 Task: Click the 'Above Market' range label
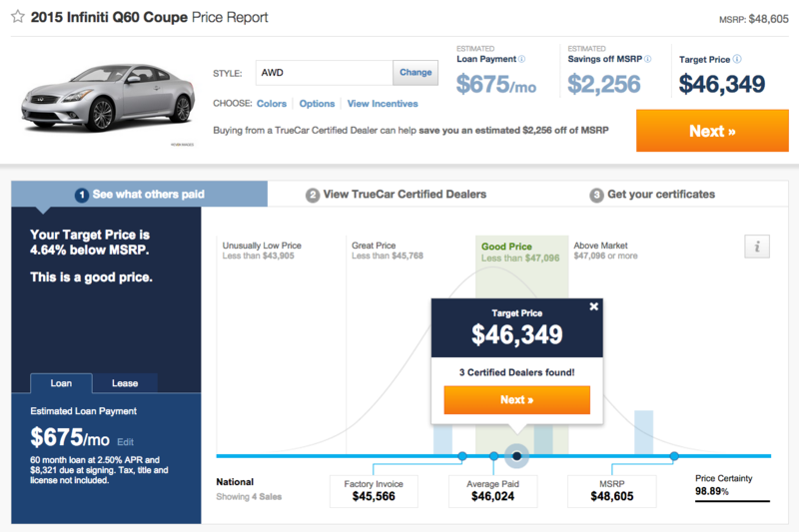601,246
